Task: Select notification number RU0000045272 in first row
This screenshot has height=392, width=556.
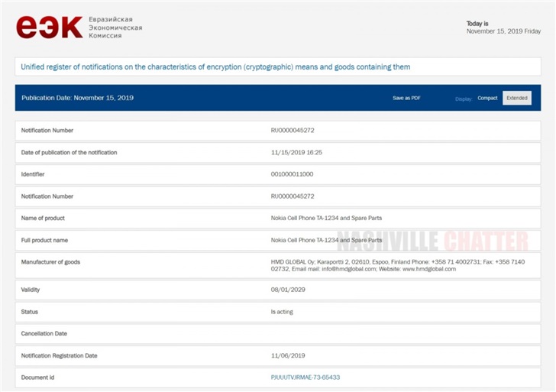Action: [x=293, y=131]
